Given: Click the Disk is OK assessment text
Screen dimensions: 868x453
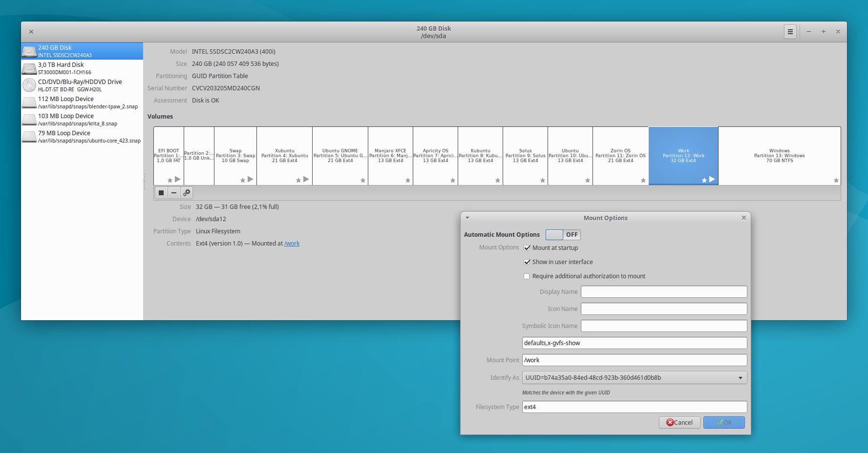Looking at the screenshot, I should [x=205, y=101].
